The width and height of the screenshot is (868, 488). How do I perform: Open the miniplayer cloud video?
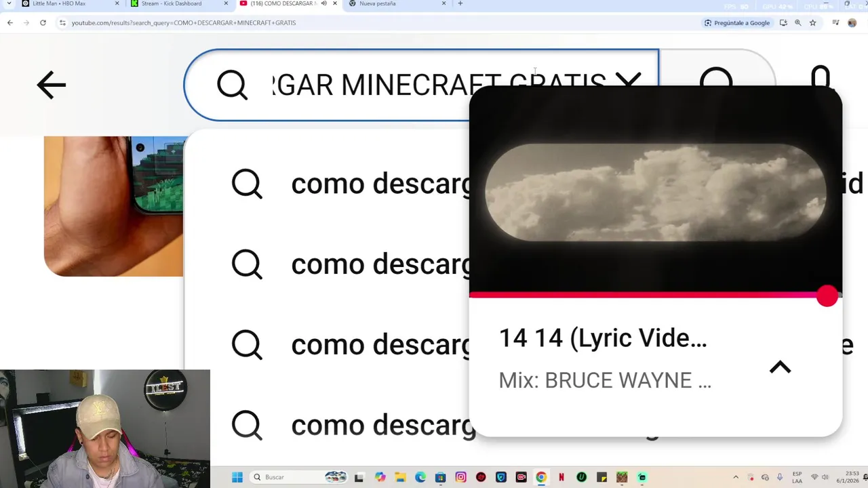pyautogui.click(x=655, y=191)
